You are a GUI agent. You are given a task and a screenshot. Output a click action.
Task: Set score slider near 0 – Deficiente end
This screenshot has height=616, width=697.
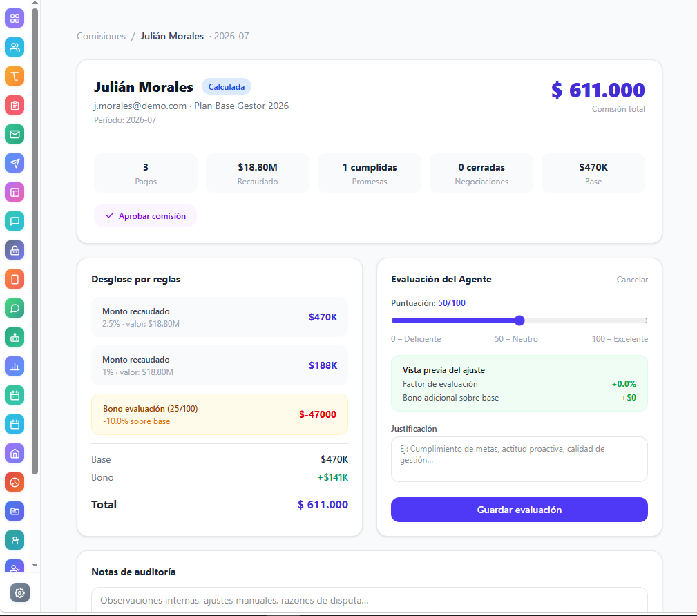point(394,320)
